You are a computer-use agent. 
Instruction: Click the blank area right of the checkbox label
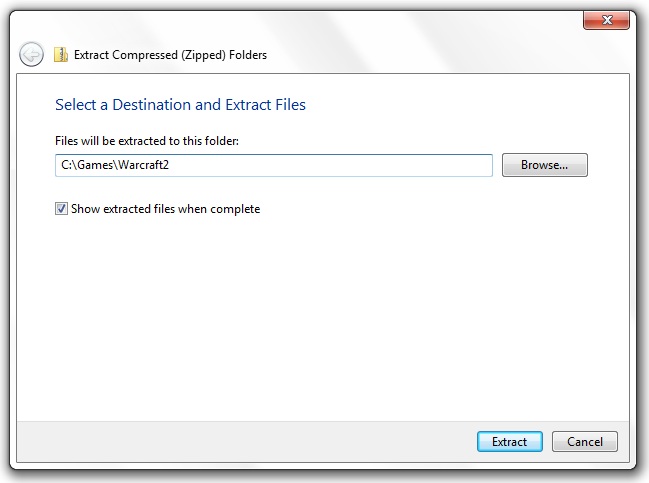tap(414, 209)
